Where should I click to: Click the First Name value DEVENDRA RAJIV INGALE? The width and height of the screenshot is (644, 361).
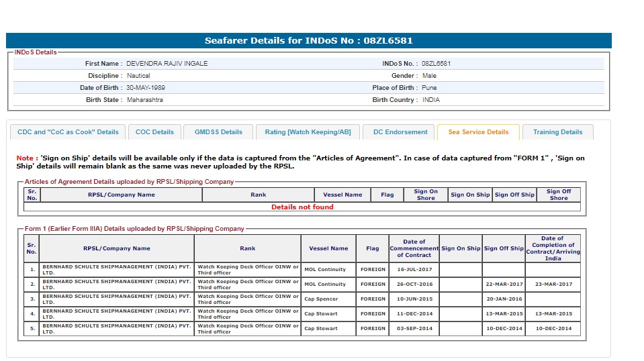167,64
